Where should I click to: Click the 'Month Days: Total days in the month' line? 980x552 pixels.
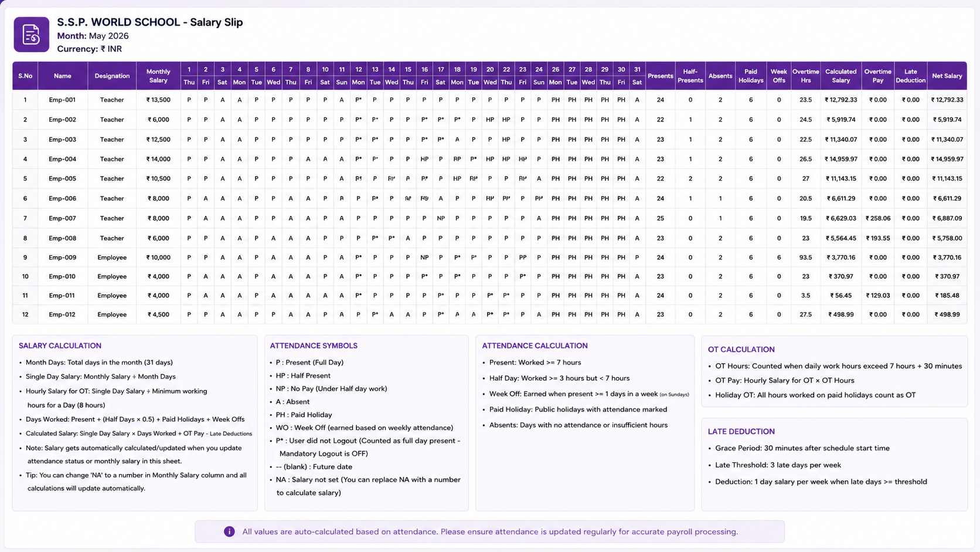(99, 363)
